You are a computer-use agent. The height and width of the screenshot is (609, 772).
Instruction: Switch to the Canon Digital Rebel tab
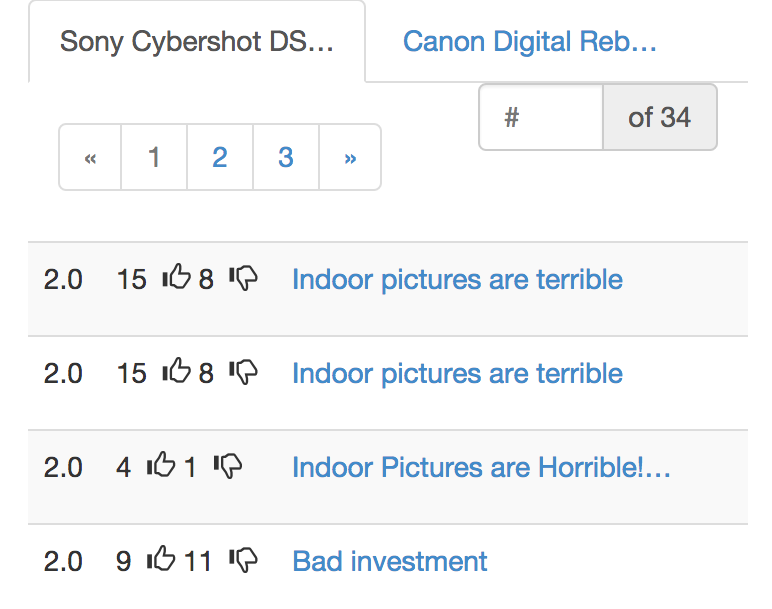pyautogui.click(x=529, y=42)
